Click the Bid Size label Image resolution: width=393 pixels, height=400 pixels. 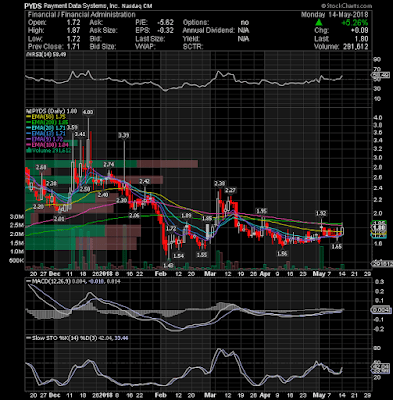tap(103, 47)
